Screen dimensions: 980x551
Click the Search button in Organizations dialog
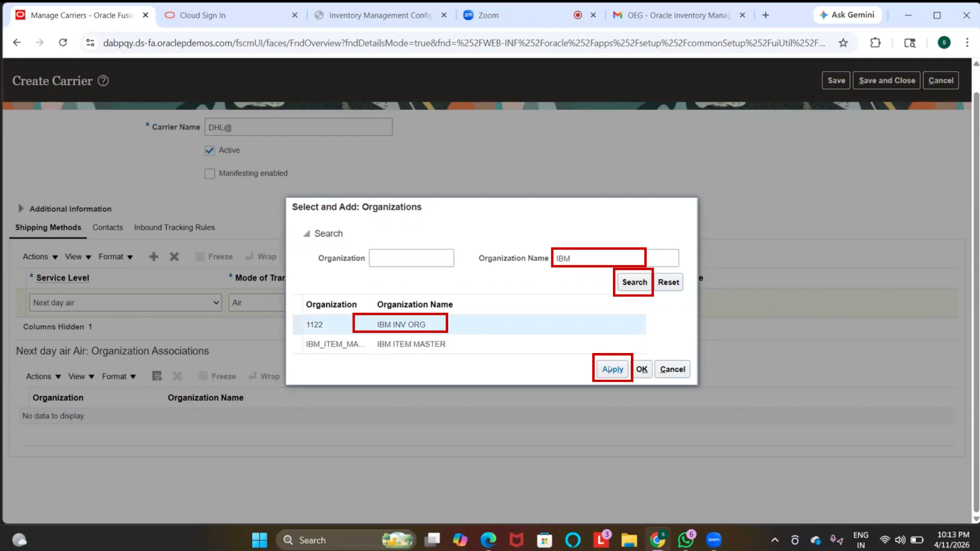634,282
